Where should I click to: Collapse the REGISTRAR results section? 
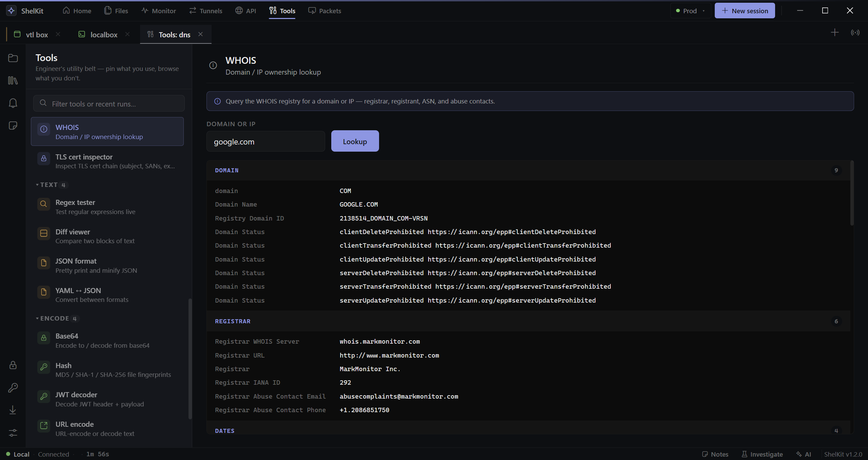[529, 321]
